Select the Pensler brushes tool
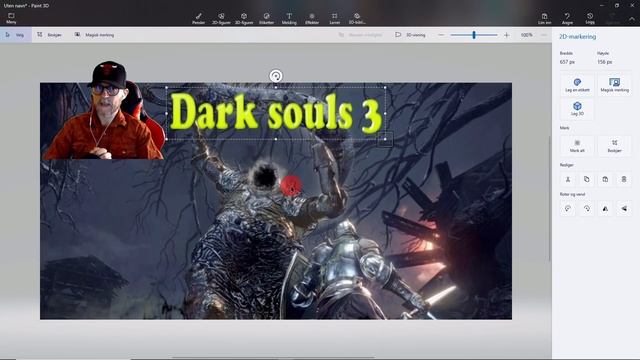640x360 pixels. pyautogui.click(x=198, y=18)
